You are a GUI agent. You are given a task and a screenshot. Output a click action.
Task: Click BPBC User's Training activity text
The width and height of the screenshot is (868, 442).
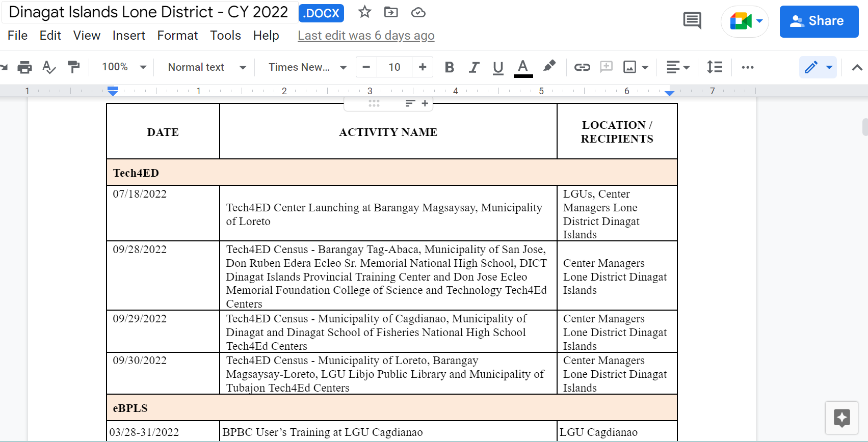tap(323, 432)
